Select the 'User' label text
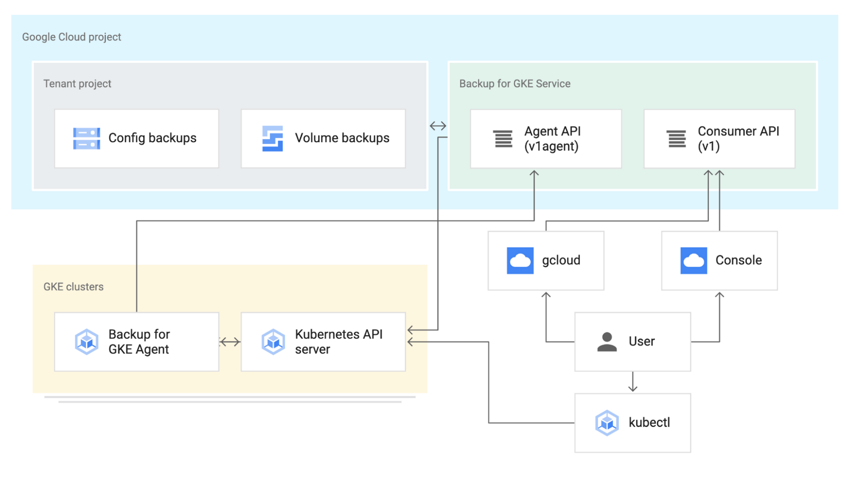The height and width of the screenshot is (483, 868). [641, 341]
